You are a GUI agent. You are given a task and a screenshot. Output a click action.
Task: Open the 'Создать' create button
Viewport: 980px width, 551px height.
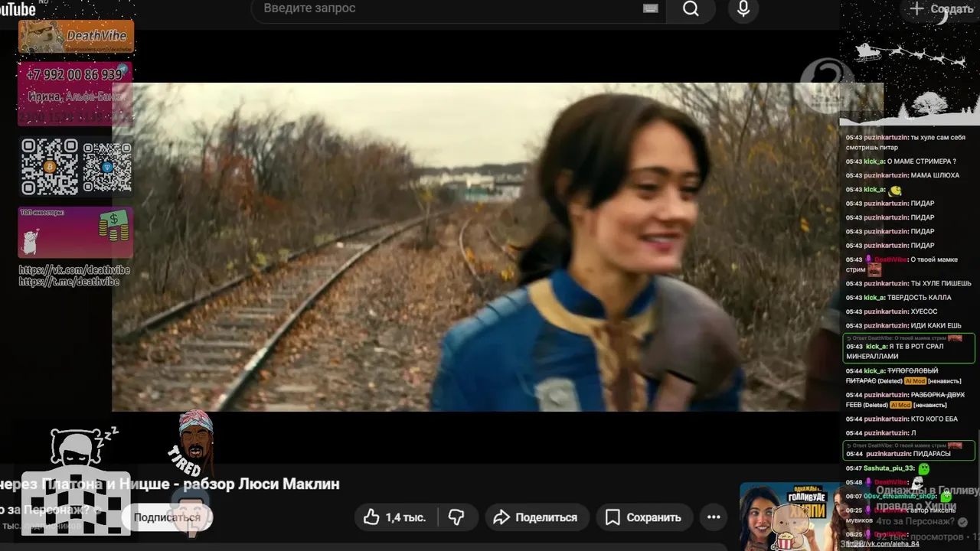(940, 9)
